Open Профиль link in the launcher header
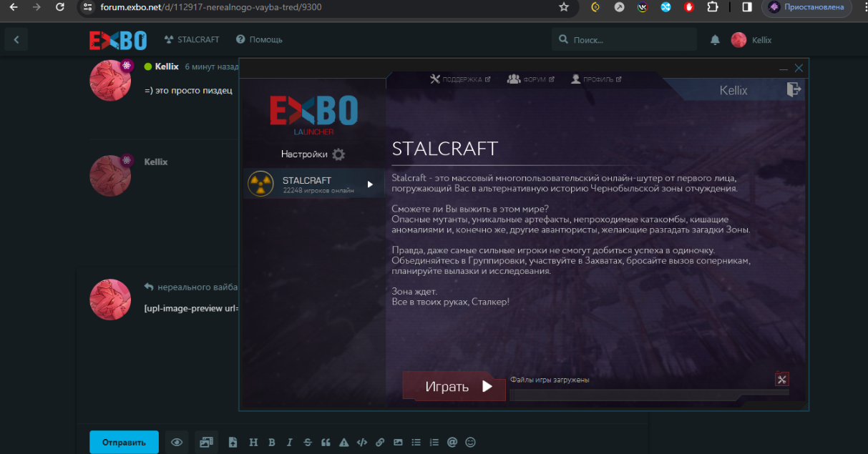This screenshot has width=868, height=454. coord(596,79)
